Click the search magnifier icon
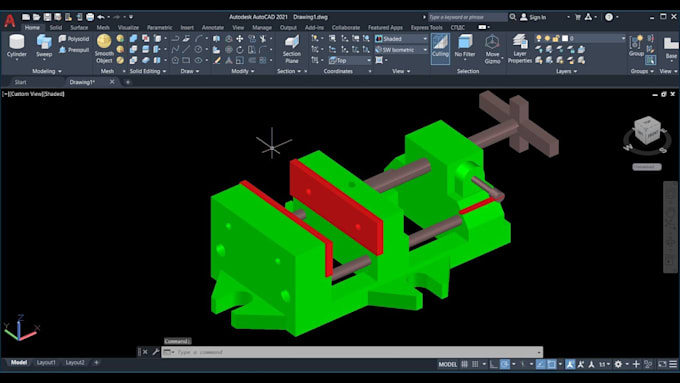680x383 pixels. point(513,17)
